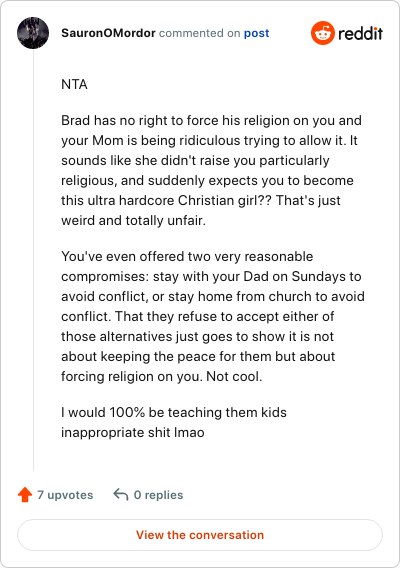
Task: Open the blue 'post' link
Action: click(x=256, y=33)
